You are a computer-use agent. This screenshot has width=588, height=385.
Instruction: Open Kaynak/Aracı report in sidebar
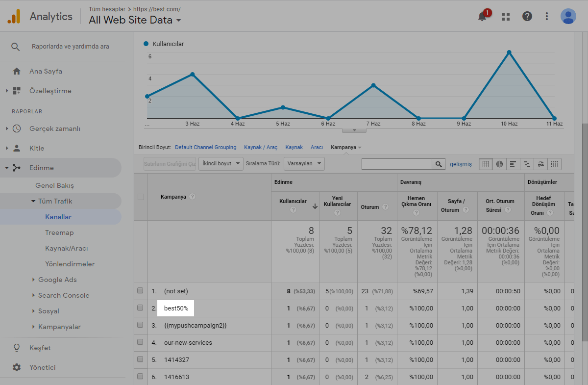pyautogui.click(x=66, y=248)
